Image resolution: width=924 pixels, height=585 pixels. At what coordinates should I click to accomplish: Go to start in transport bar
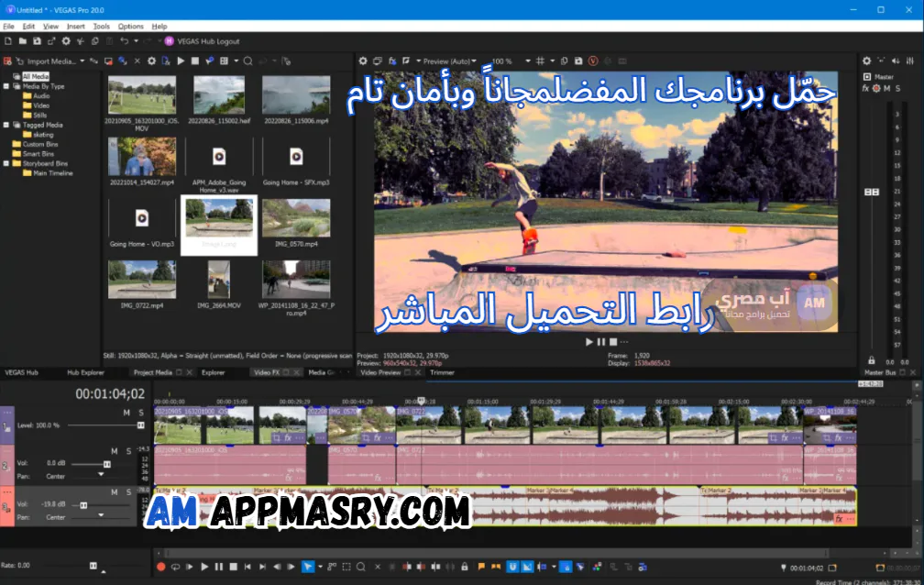click(247, 567)
